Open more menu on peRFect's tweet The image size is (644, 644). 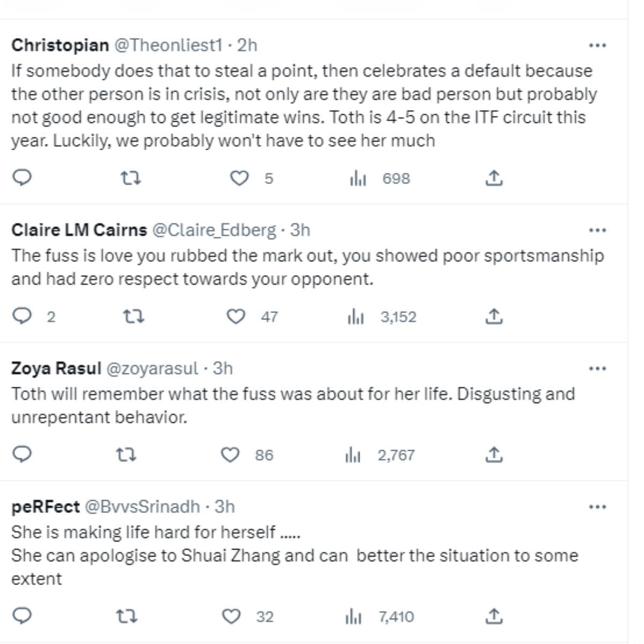pyautogui.click(x=597, y=507)
